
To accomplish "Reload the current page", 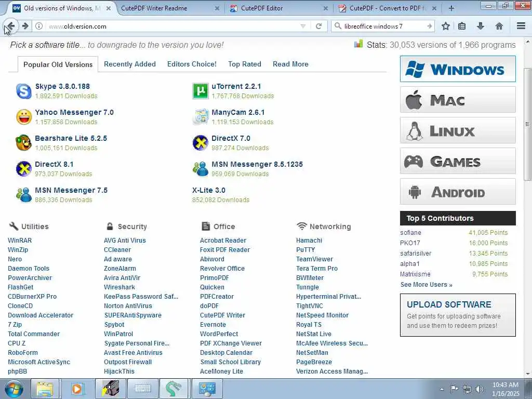I will click(x=318, y=26).
